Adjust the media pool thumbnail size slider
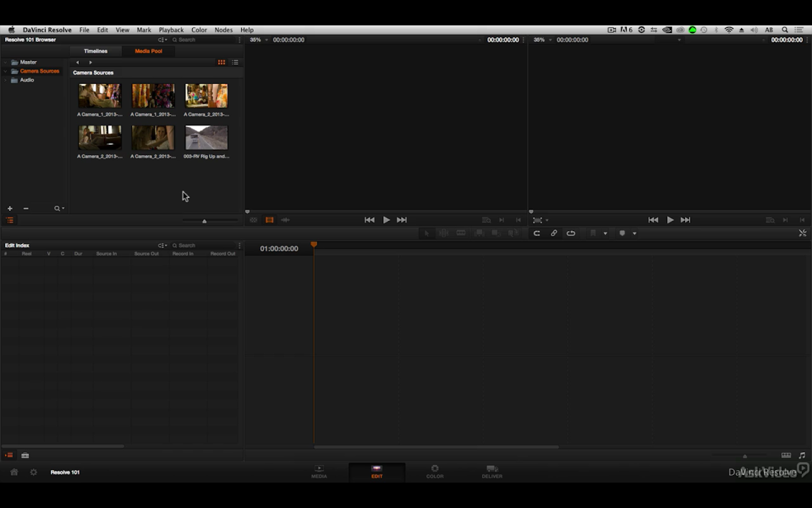The width and height of the screenshot is (812, 508). click(204, 221)
